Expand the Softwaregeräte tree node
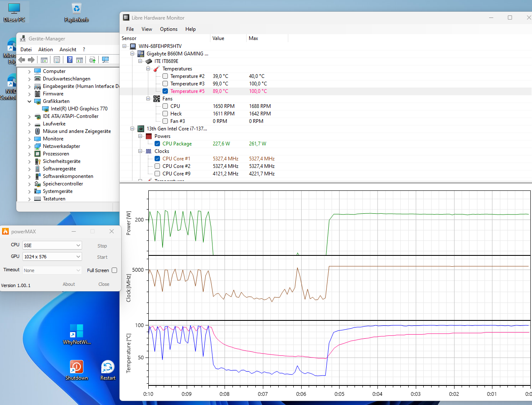The width and height of the screenshot is (532, 405). click(x=30, y=169)
